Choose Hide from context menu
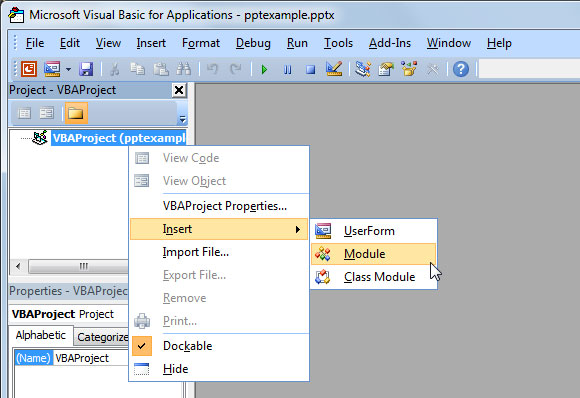 (219, 369)
